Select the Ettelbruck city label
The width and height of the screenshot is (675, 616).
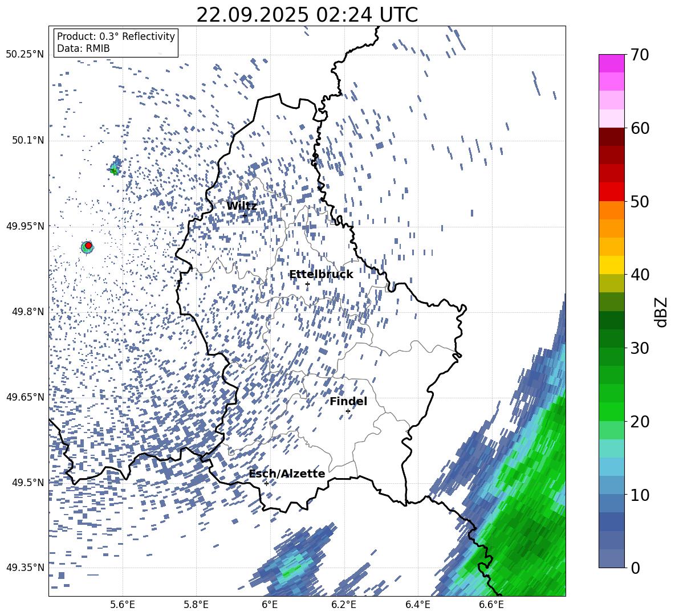[321, 275]
